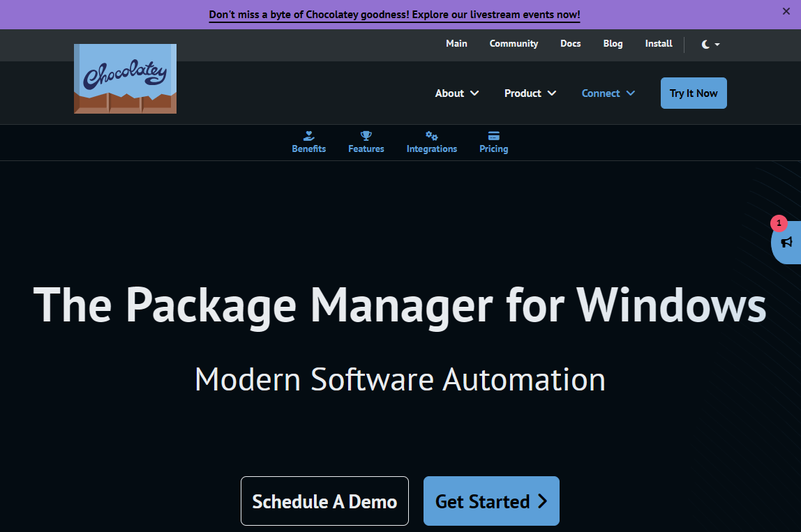The width and height of the screenshot is (801, 532).
Task: Click the red notification badge showing 1
Action: point(779,223)
